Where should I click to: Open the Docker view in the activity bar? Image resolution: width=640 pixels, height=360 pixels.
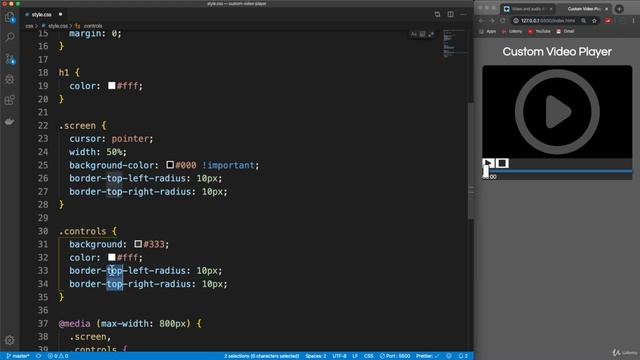click(x=10, y=121)
